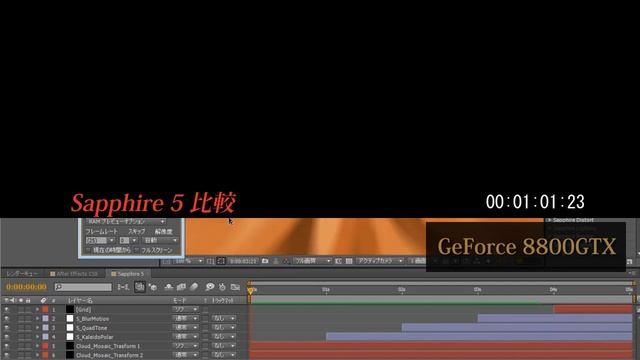Toggle the Draft 3D icon
The width and height of the screenshot is (640, 360).
[x=153, y=287]
